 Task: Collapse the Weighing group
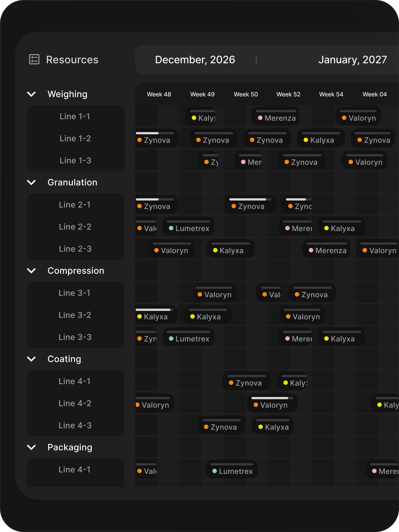point(31,94)
